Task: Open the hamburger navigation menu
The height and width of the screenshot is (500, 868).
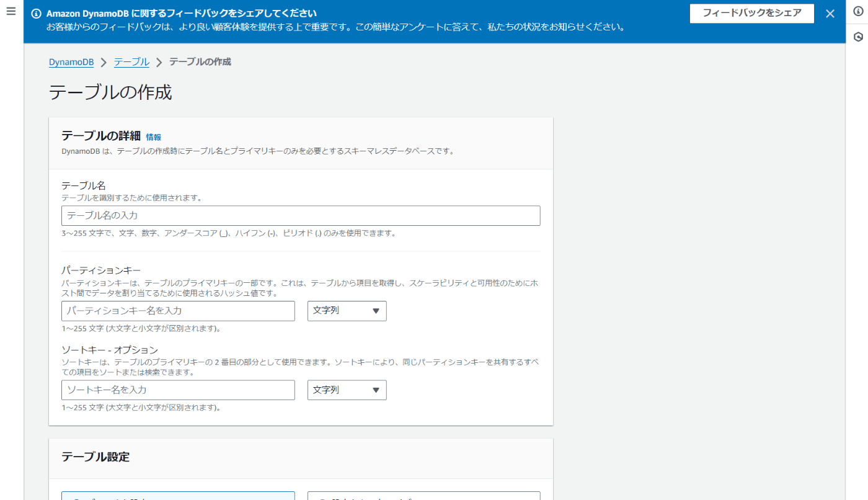Action: tap(11, 12)
